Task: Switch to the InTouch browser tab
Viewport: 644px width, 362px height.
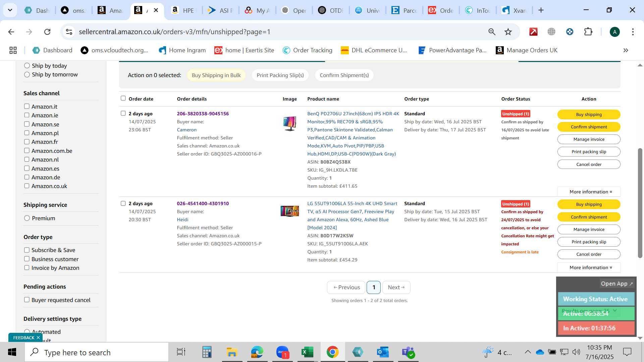Action: point(478,10)
